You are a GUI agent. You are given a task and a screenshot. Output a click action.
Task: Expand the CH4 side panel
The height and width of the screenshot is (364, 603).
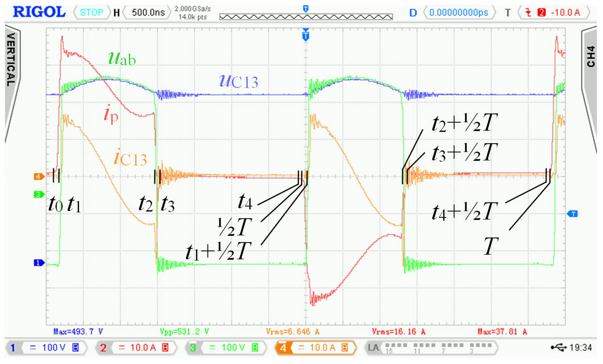click(591, 56)
